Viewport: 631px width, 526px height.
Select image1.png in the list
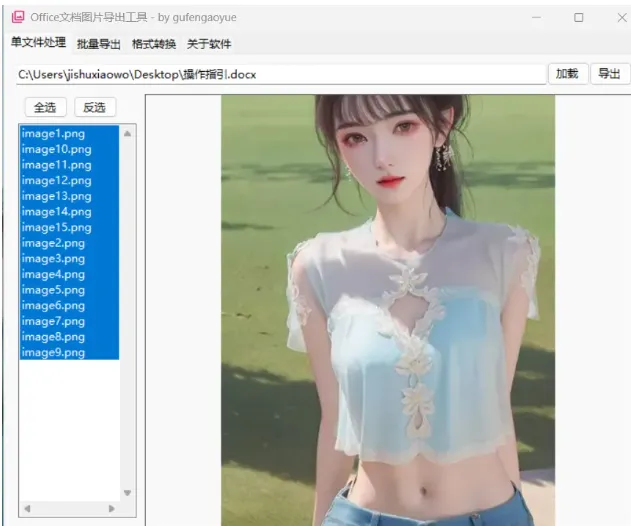tap(69, 134)
